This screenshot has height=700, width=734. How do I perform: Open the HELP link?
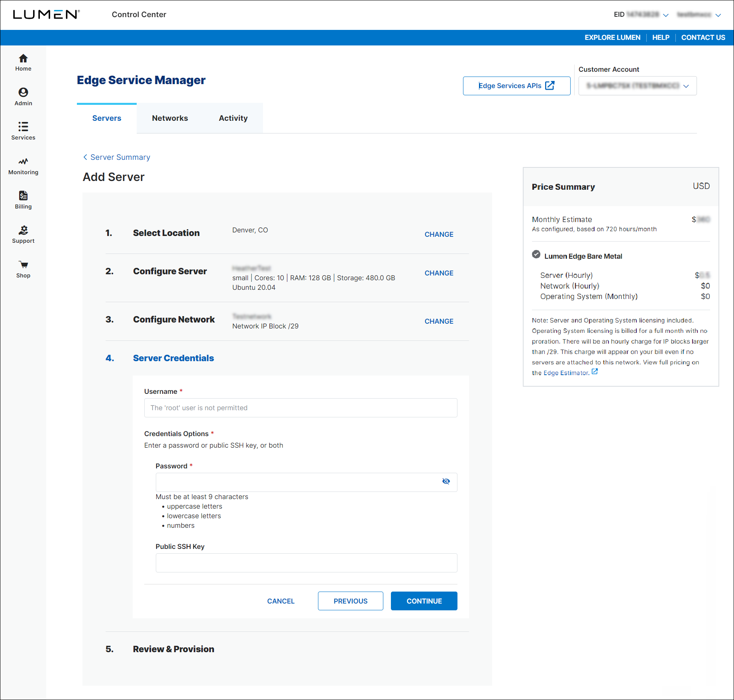coord(661,37)
